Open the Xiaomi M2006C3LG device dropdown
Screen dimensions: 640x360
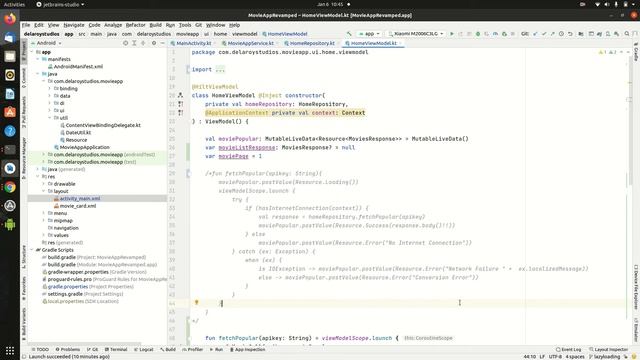[416, 34]
